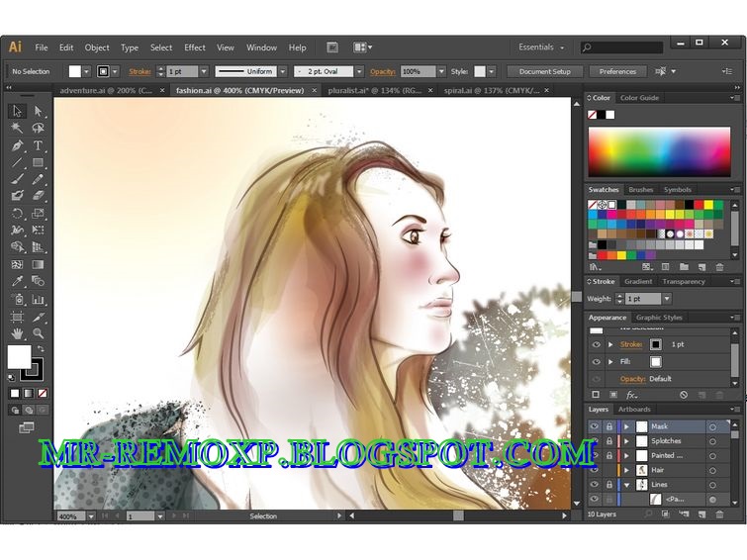
Task: Click the Document Setup button
Action: tap(544, 71)
